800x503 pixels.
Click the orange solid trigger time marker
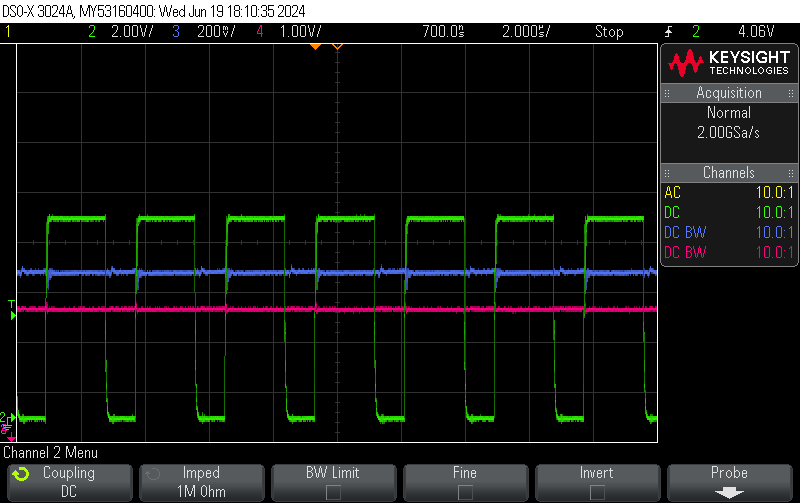click(x=316, y=47)
